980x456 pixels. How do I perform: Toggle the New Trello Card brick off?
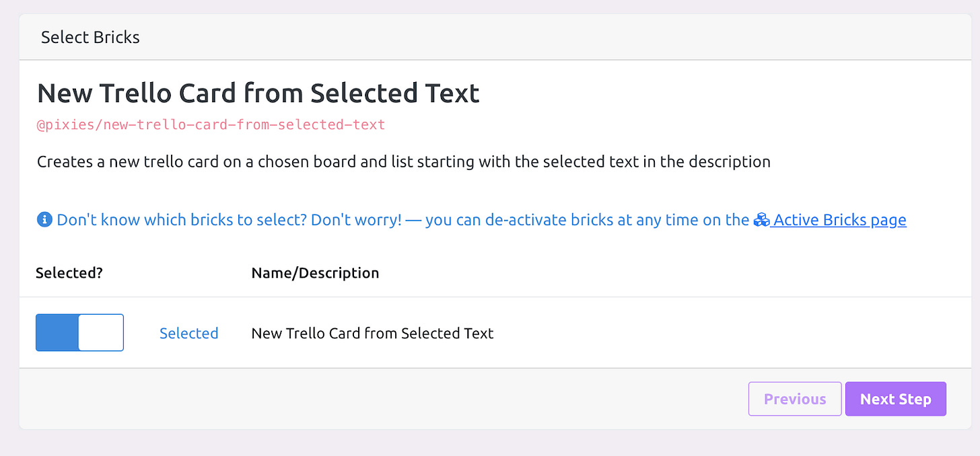pyautogui.click(x=79, y=332)
